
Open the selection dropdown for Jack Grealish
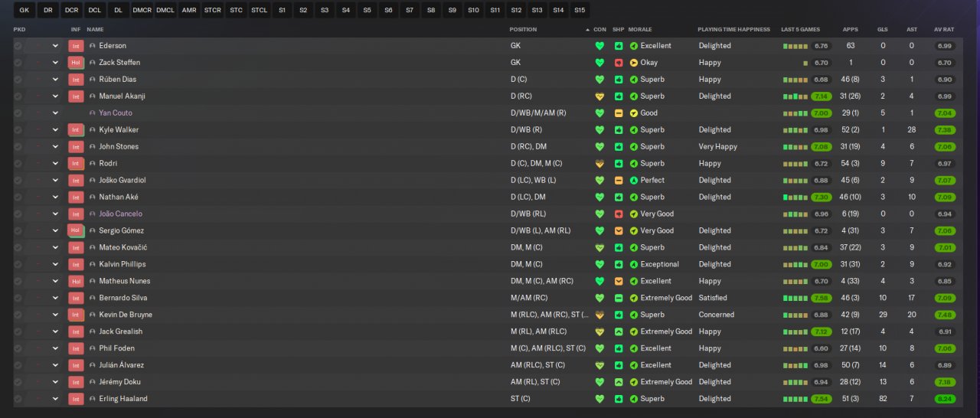(x=55, y=332)
